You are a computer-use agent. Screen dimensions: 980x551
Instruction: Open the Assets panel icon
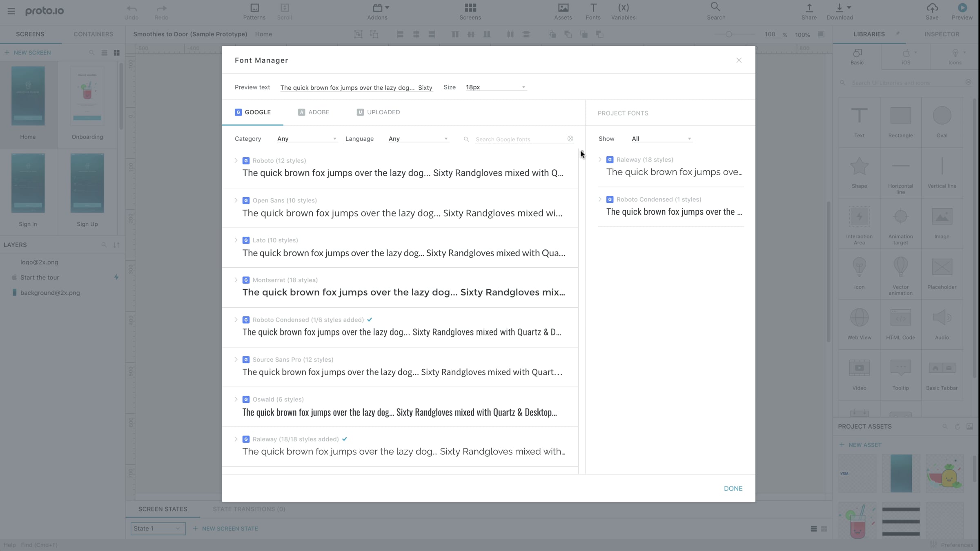tap(563, 8)
